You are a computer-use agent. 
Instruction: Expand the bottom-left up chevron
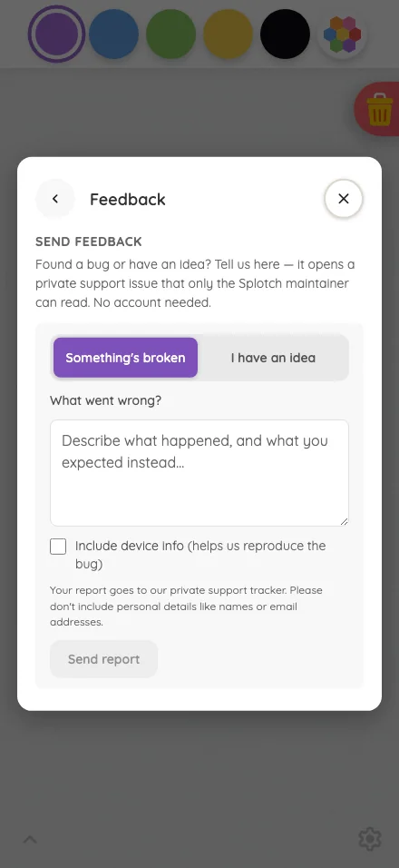click(30, 839)
